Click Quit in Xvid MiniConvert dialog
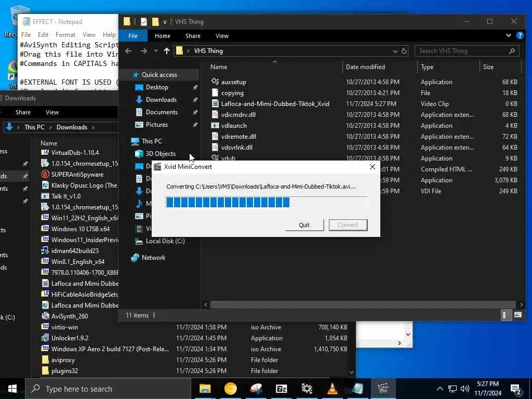The height and width of the screenshot is (399, 532). (x=304, y=225)
